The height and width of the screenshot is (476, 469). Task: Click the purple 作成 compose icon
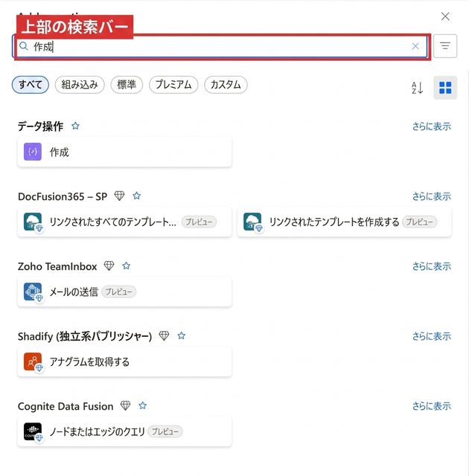tap(33, 152)
